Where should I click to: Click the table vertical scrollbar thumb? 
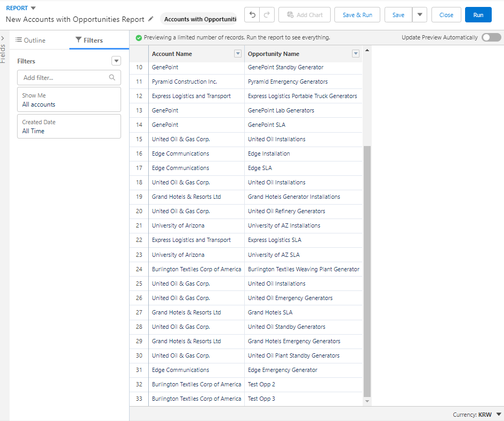pos(367,271)
